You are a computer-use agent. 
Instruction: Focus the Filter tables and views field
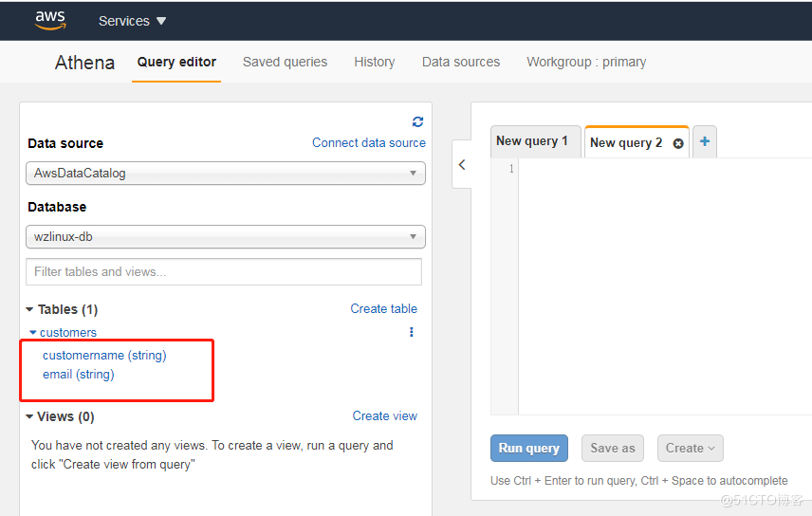coord(224,271)
